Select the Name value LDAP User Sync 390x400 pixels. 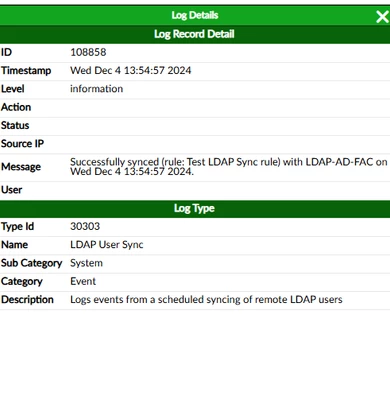(x=107, y=245)
